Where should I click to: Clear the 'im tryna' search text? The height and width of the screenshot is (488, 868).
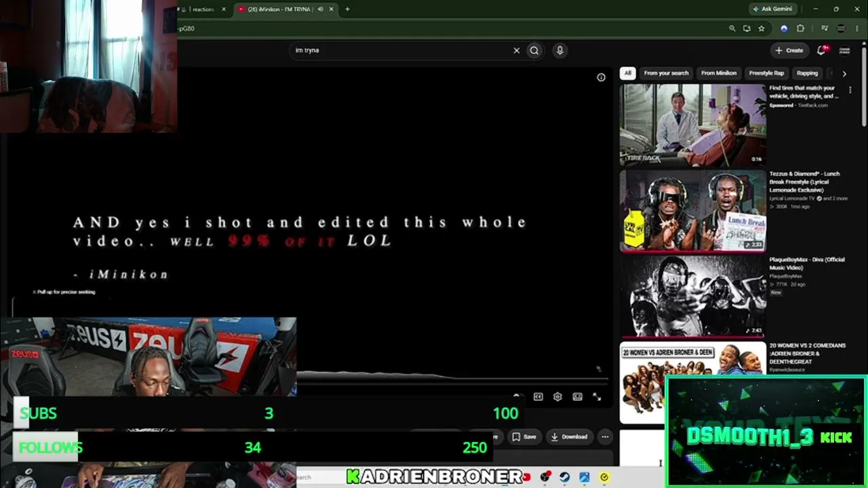click(516, 50)
